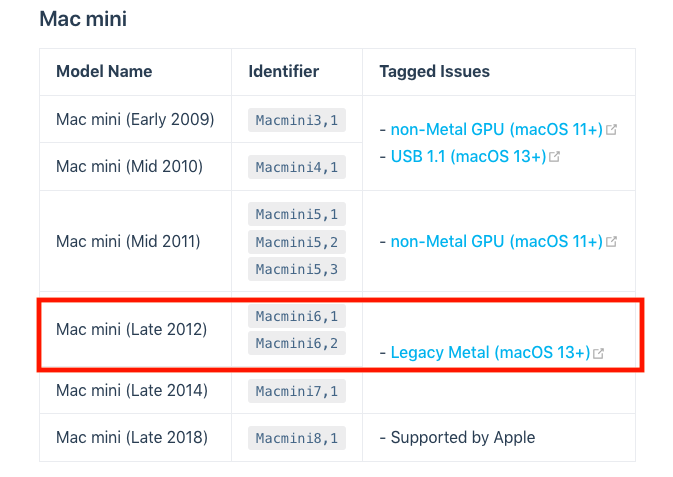The width and height of the screenshot is (673, 477).
Task: Click the Mac mini section heading
Action: pyautogui.click(x=83, y=19)
